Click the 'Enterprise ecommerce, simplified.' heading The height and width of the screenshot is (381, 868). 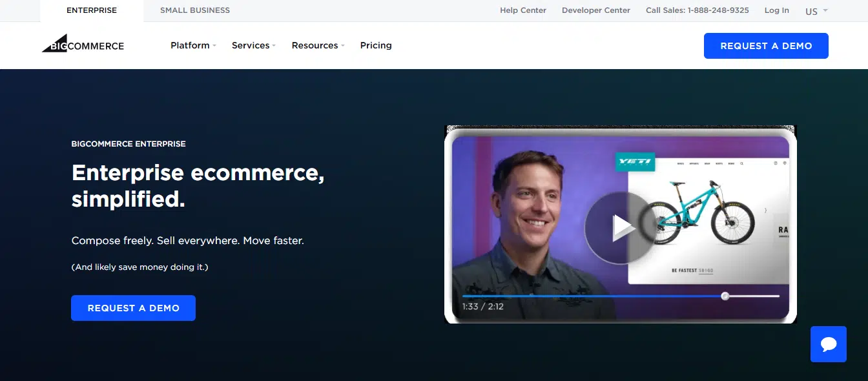(198, 186)
